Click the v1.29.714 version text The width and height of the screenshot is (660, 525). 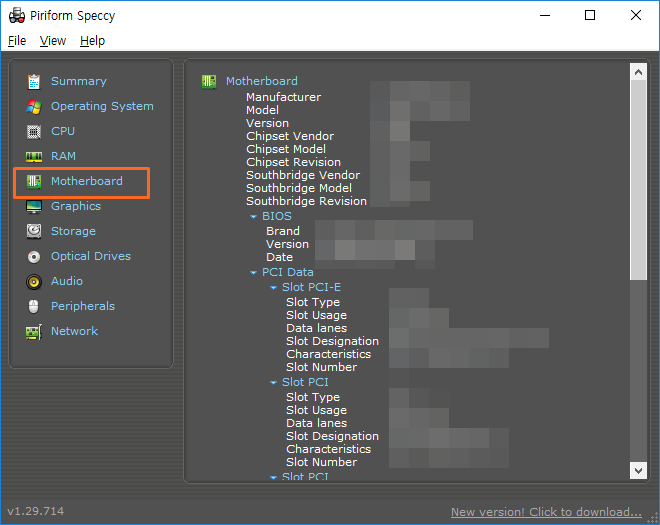36,512
